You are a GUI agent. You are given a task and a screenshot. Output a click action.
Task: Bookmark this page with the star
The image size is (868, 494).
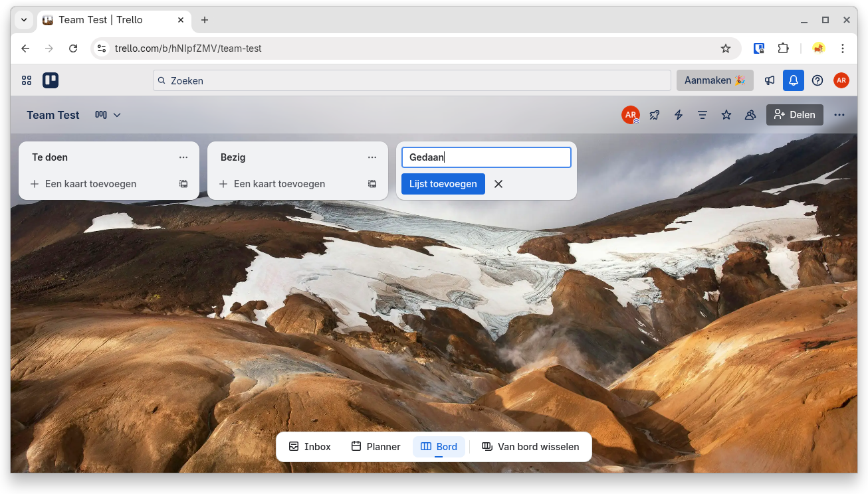point(726,48)
